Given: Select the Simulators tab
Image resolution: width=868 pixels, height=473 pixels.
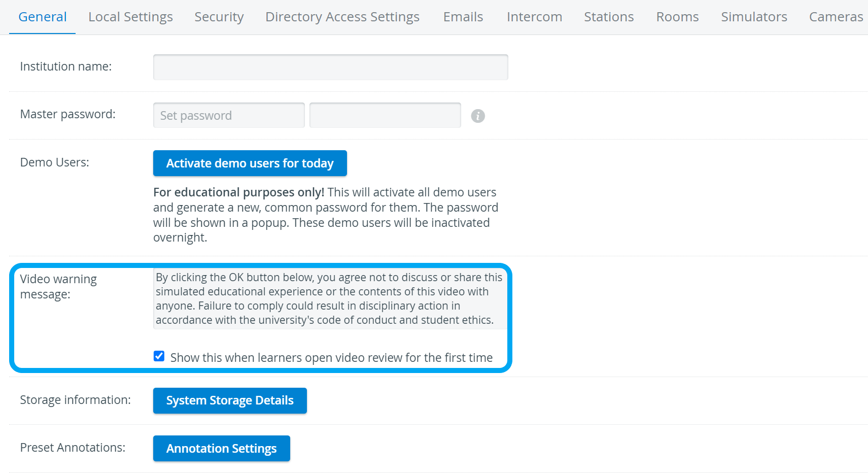Looking at the screenshot, I should 754,17.
